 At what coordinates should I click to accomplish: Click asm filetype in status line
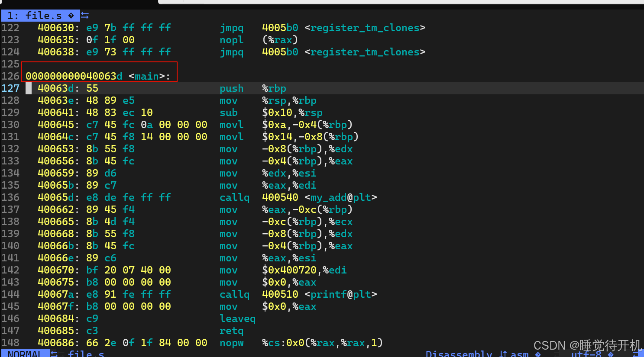pos(519,354)
